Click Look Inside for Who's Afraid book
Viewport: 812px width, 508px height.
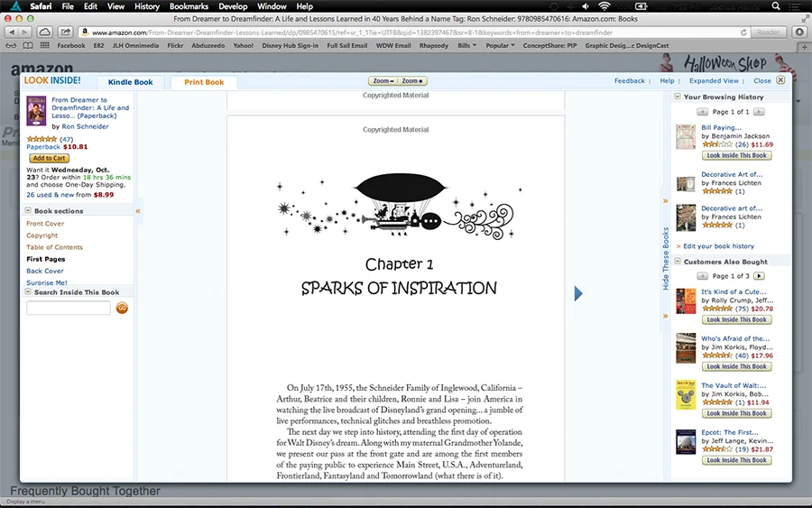coord(736,366)
